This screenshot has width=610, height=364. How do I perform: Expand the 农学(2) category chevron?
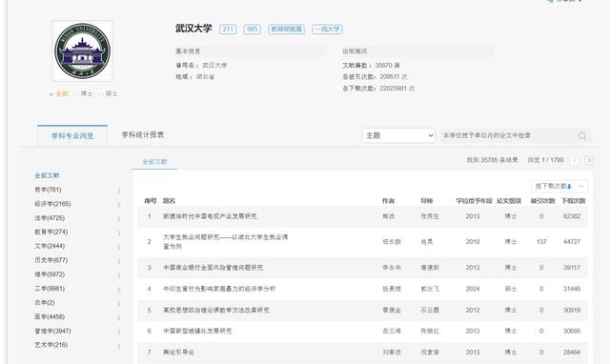119,304
